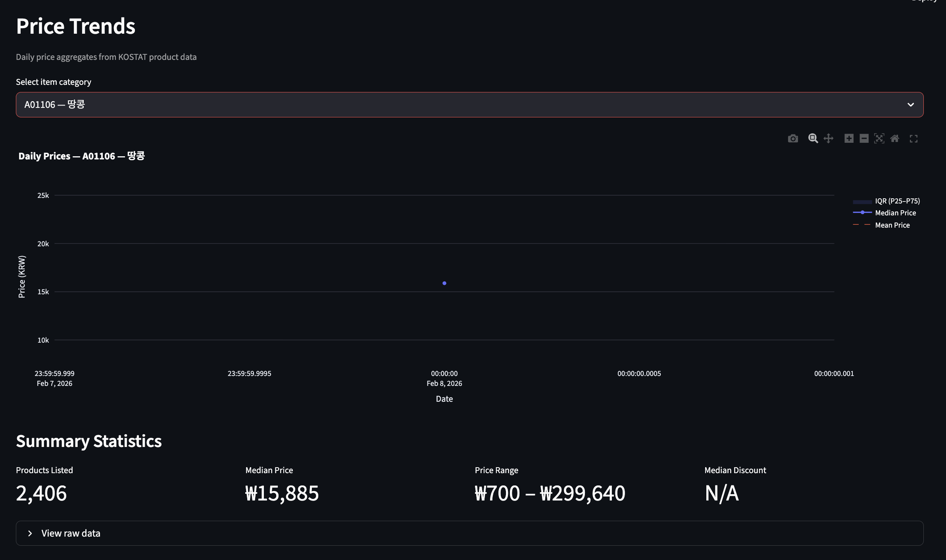Screen dimensions: 946x560
Task: Expand the View raw data section
Action: (x=469, y=533)
